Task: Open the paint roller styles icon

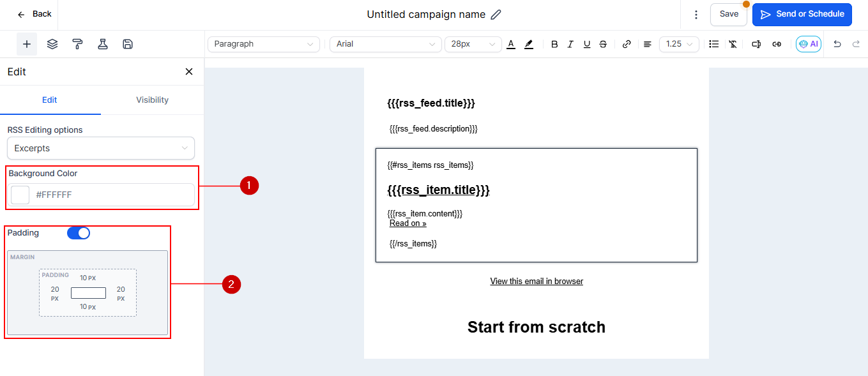Action: click(77, 44)
